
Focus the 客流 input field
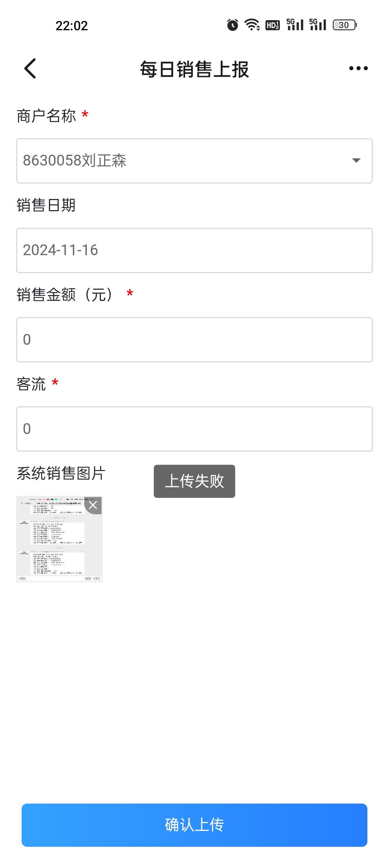click(194, 429)
